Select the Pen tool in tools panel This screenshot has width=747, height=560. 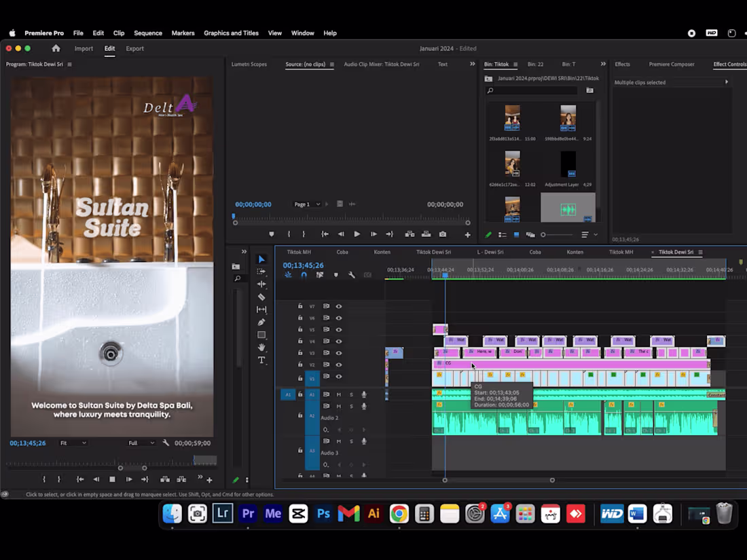tap(261, 322)
